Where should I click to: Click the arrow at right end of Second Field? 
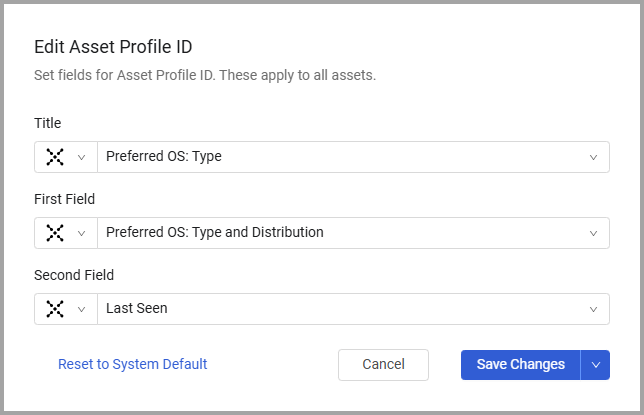(593, 309)
